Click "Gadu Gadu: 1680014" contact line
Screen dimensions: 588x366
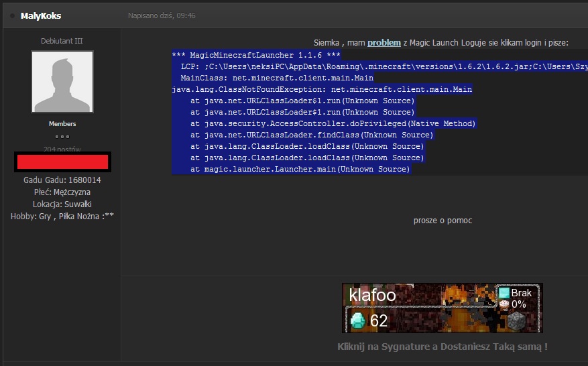(x=62, y=180)
